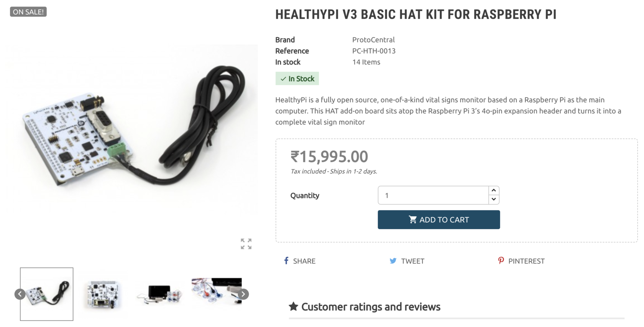Select the fourth thumbnail with electrode clips
644x327 pixels.
(217, 292)
